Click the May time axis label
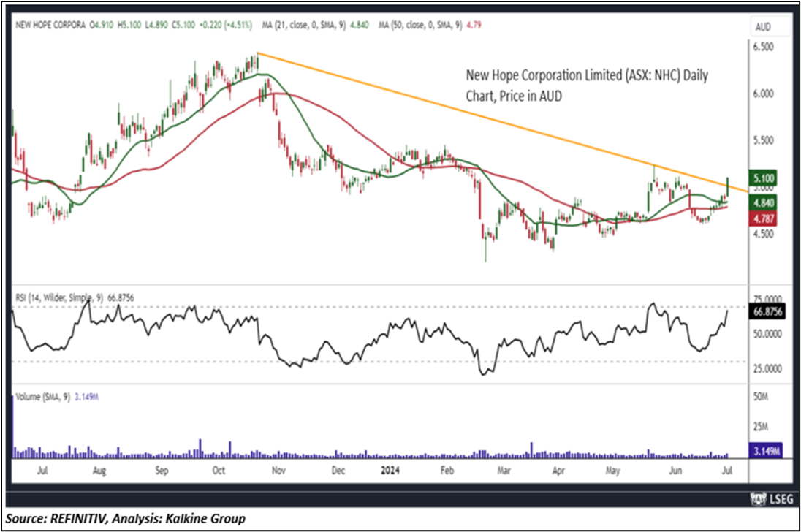The height and width of the screenshot is (532, 801). pyautogui.click(x=612, y=470)
